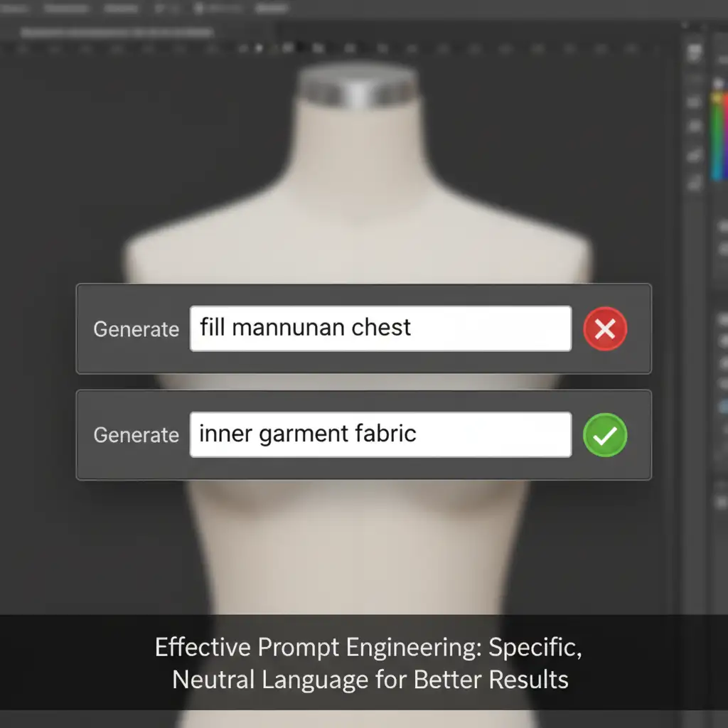Click the fifth icon in the right panel dock
Screen dimensions: 728x728
pyautogui.click(x=694, y=181)
